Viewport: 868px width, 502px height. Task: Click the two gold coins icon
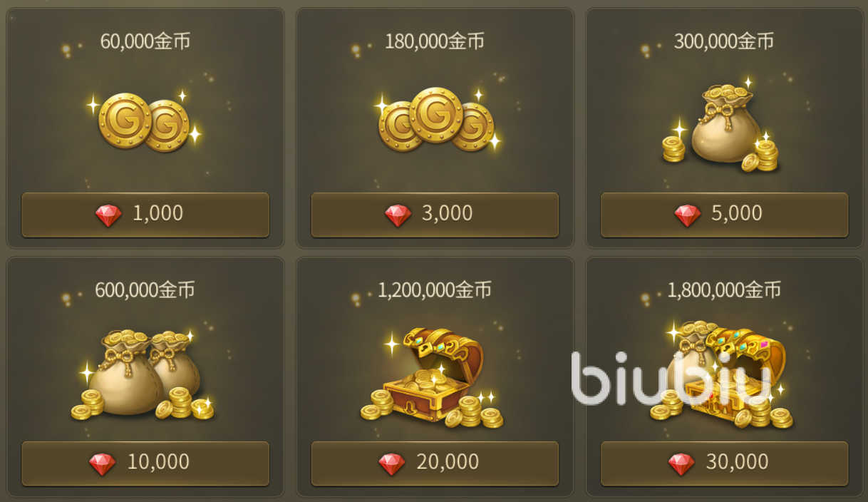pyautogui.click(x=145, y=123)
